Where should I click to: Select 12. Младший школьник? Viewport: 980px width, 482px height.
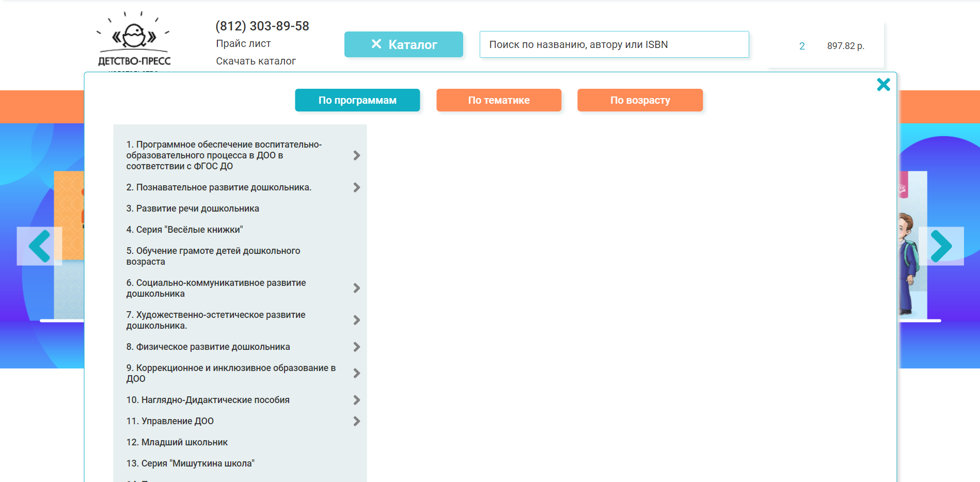pyautogui.click(x=177, y=442)
